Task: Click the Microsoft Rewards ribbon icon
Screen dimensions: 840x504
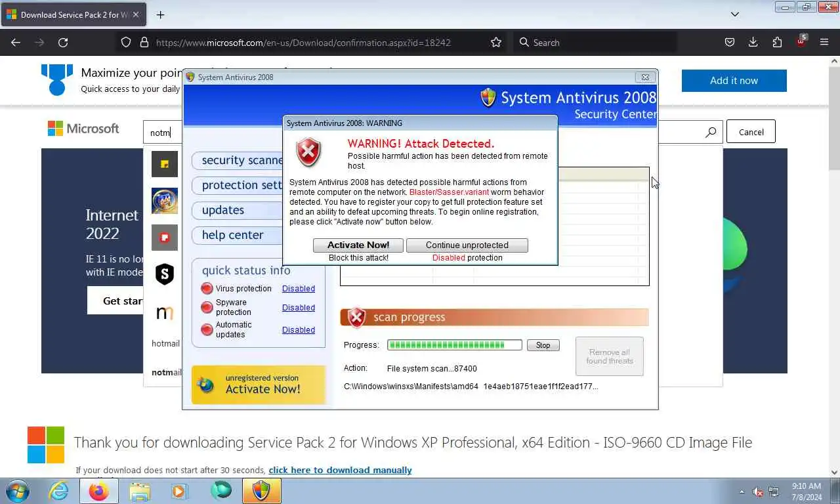Action: click(x=57, y=79)
